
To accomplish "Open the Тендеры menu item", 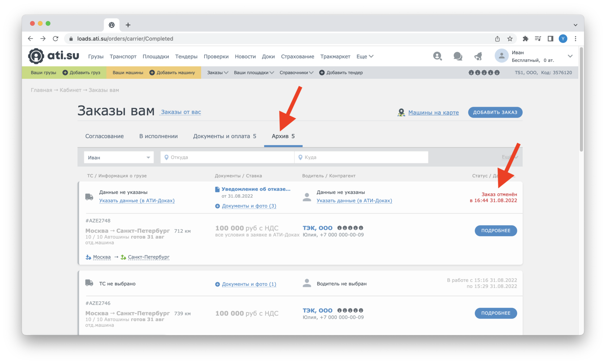I will [x=186, y=57].
